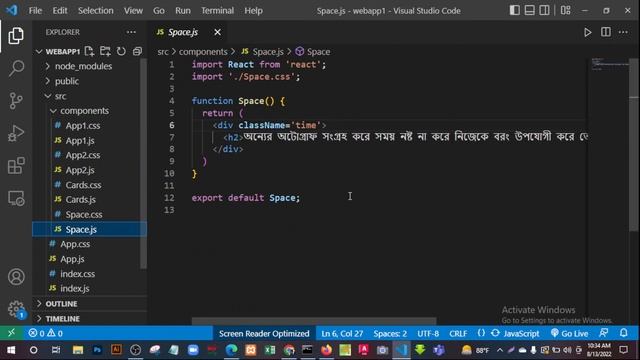Open the Extensions view
This screenshot has height=360, width=640.
[16, 166]
